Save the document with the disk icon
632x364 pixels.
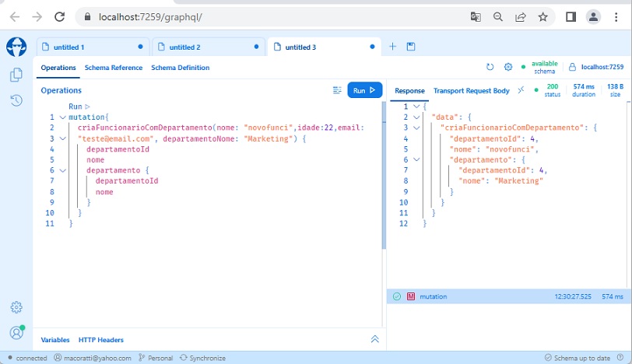point(411,47)
